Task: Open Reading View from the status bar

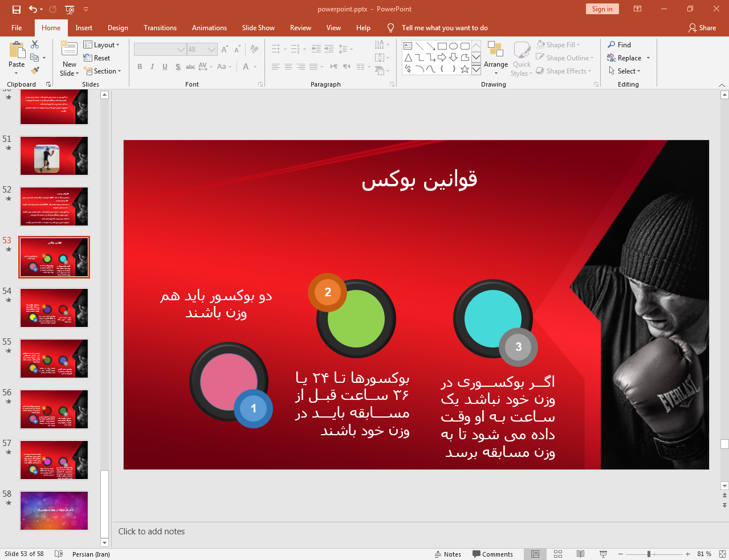Action: (x=580, y=554)
